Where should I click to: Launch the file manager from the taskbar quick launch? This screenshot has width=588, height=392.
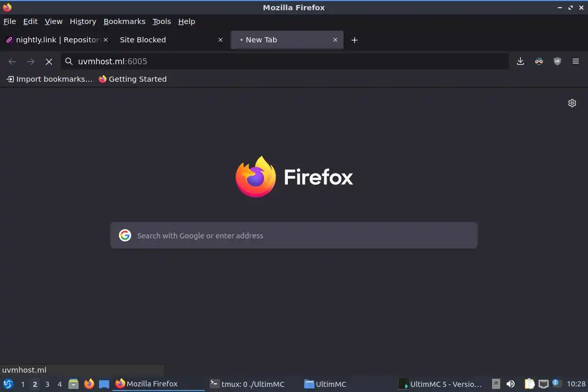point(73,384)
